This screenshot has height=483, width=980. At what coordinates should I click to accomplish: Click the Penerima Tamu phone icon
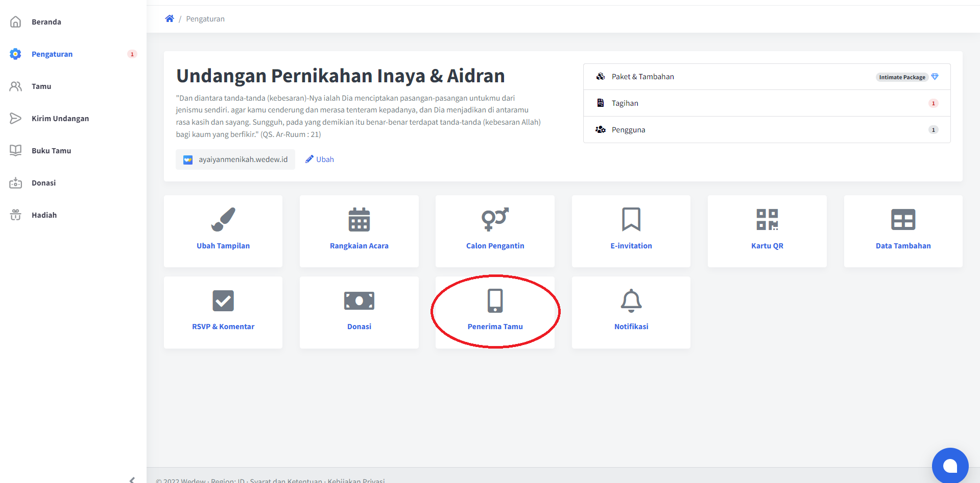pyautogui.click(x=495, y=301)
